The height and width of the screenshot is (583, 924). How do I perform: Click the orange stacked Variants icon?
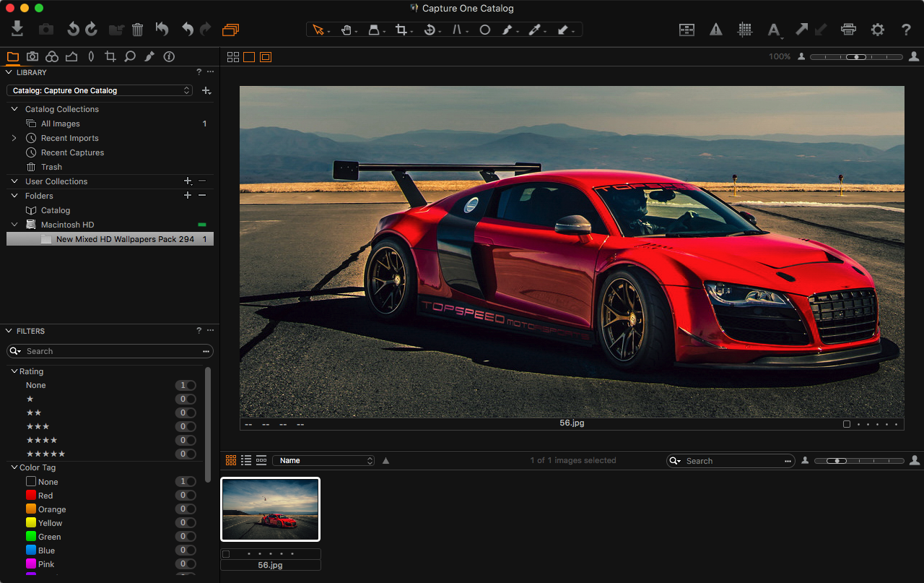(x=231, y=30)
